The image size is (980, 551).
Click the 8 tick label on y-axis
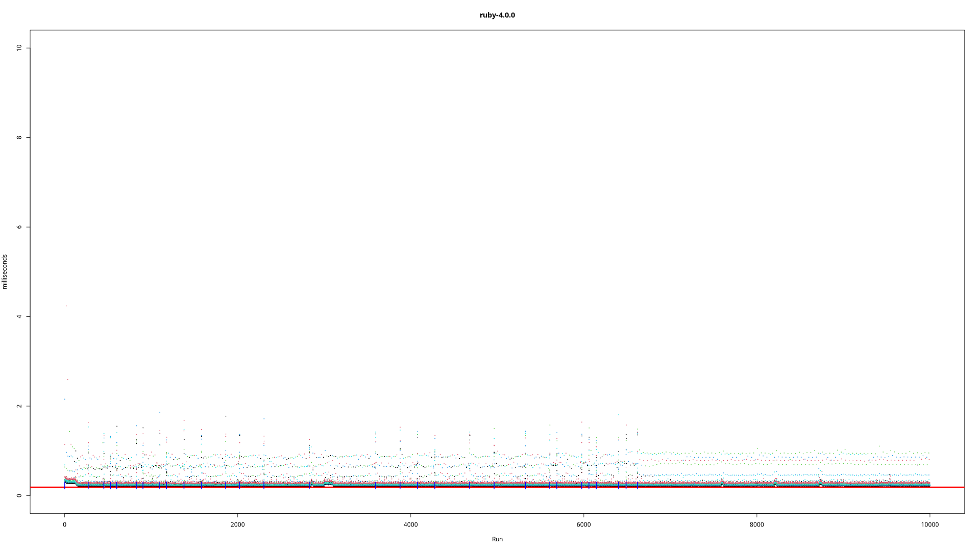pyautogui.click(x=19, y=138)
